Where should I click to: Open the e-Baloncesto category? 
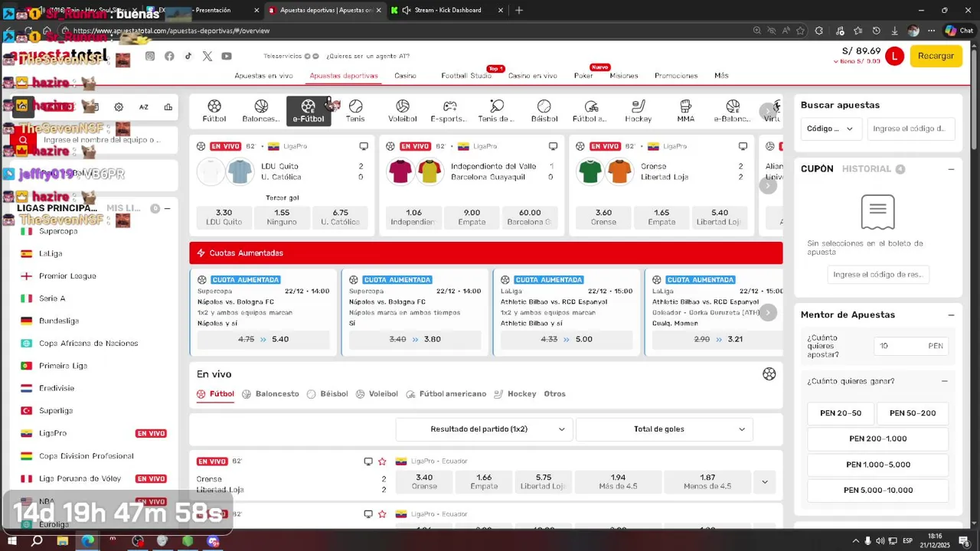click(x=733, y=111)
